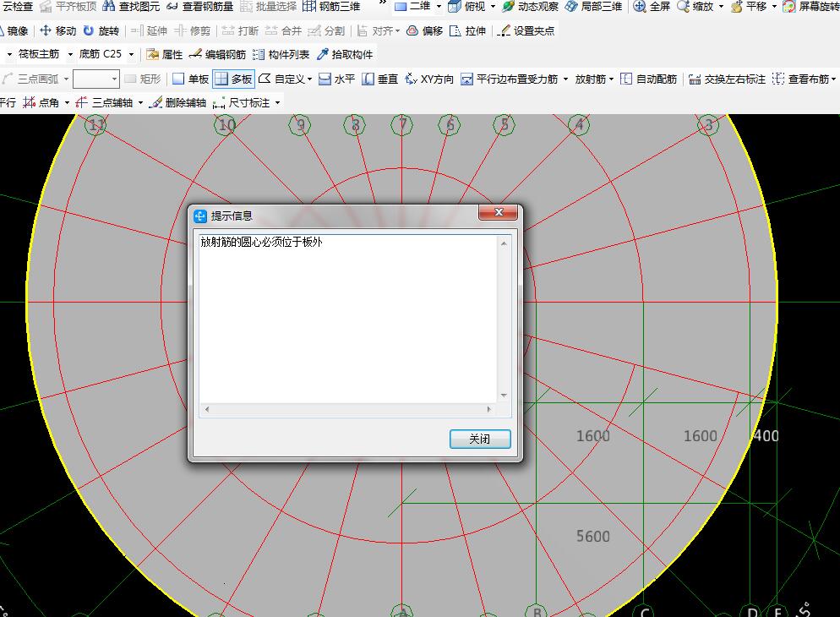The height and width of the screenshot is (617, 840).
Task: Click the 400 dimension label
Action: (x=766, y=436)
